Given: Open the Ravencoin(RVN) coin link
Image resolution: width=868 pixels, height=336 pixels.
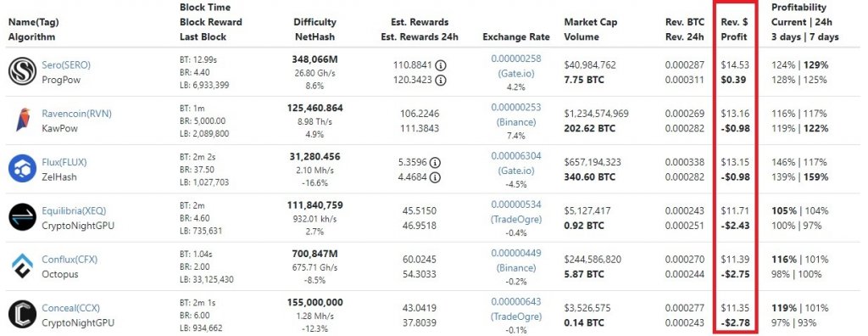Looking at the screenshot, I should click(x=76, y=114).
